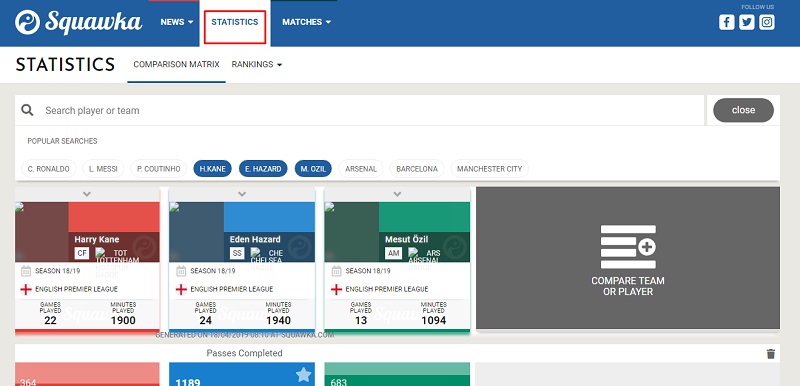The height and width of the screenshot is (386, 800).
Task: Deselect the E. HAZARD popular search pill
Action: pyautogui.click(x=263, y=169)
